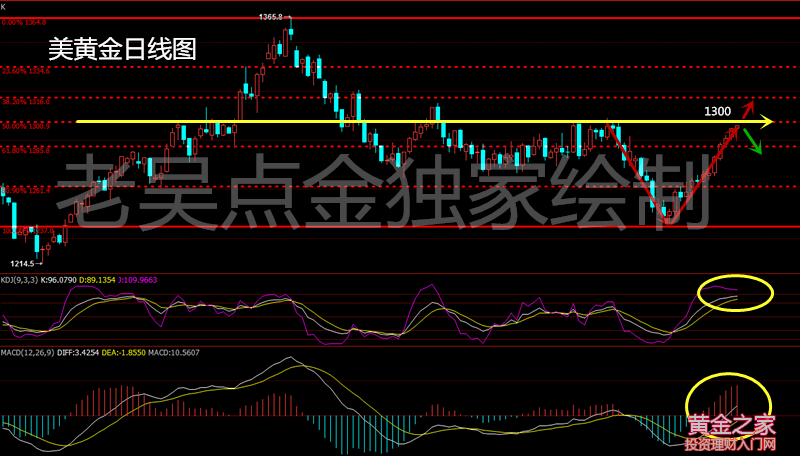800x456 pixels.
Task: Click the 1365.8 peak price marker
Action: (x=271, y=17)
